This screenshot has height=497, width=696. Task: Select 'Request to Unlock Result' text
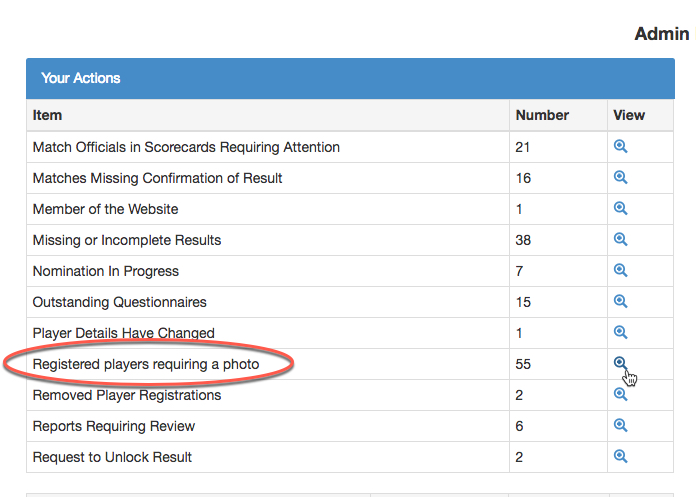click(x=112, y=457)
